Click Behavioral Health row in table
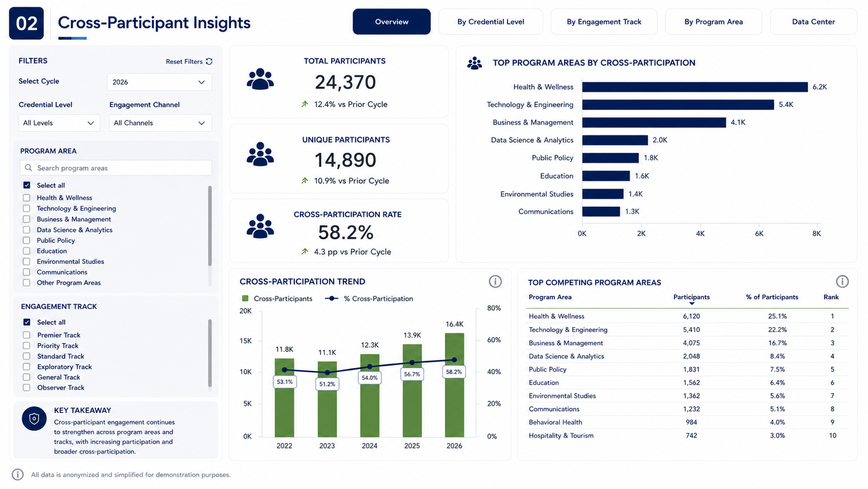The image size is (868, 489). [x=688, y=422]
